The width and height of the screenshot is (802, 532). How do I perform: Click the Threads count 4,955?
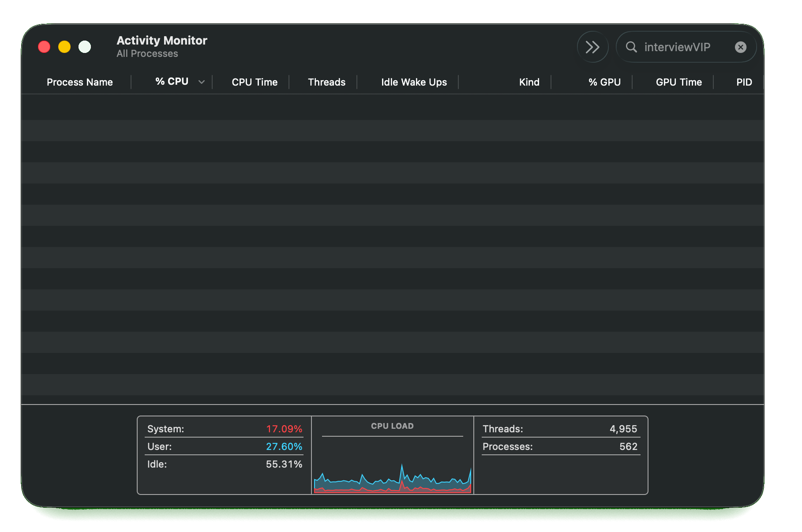pos(623,429)
